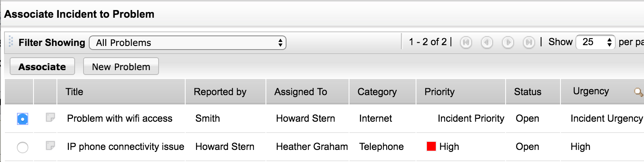
Task: Click the Associate button
Action: coord(42,67)
